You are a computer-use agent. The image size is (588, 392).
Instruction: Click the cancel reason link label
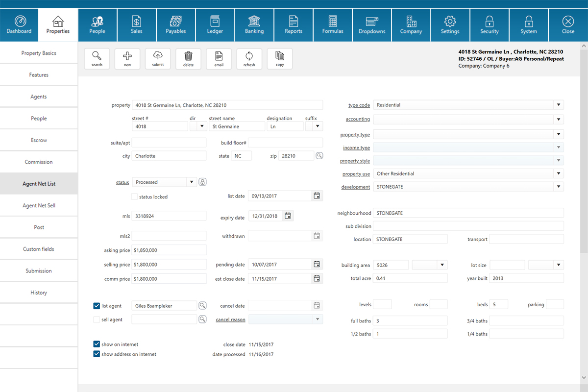coord(230,319)
